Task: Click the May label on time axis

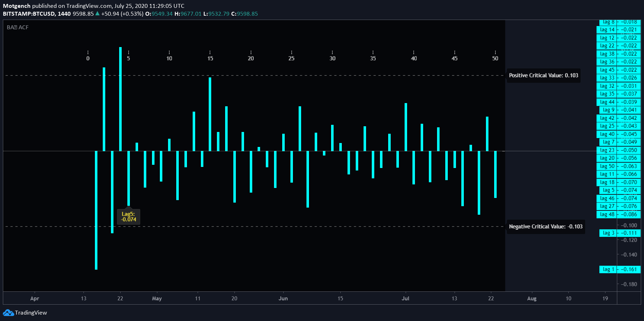Action: (x=157, y=299)
